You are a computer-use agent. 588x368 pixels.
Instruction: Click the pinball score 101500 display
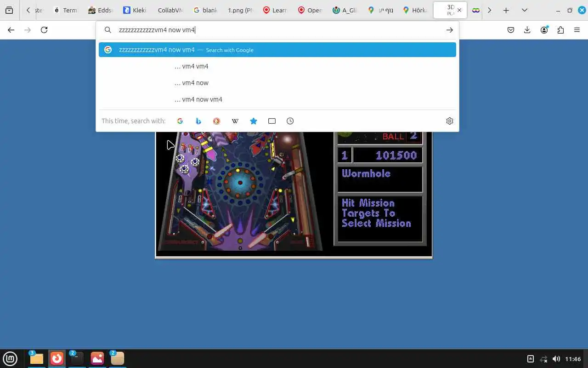click(x=387, y=155)
